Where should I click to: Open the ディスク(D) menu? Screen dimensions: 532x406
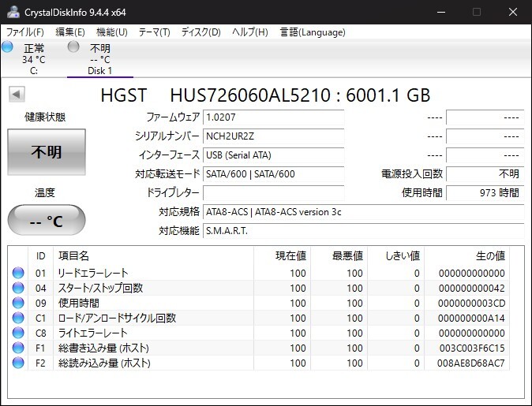200,32
